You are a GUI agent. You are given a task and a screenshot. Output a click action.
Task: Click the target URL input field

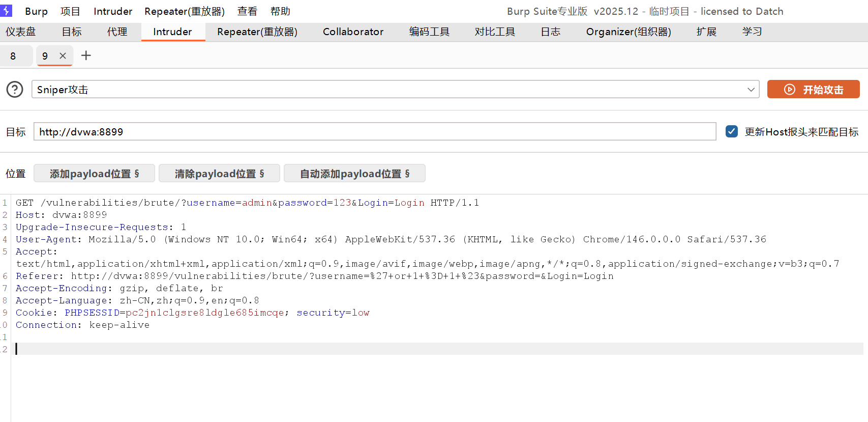coord(375,131)
